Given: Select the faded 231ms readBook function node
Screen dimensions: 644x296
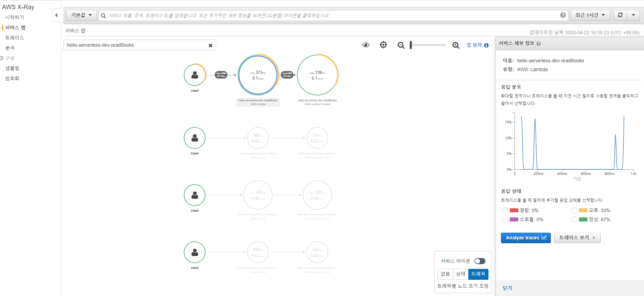Looking at the screenshot, I should click(x=317, y=138).
